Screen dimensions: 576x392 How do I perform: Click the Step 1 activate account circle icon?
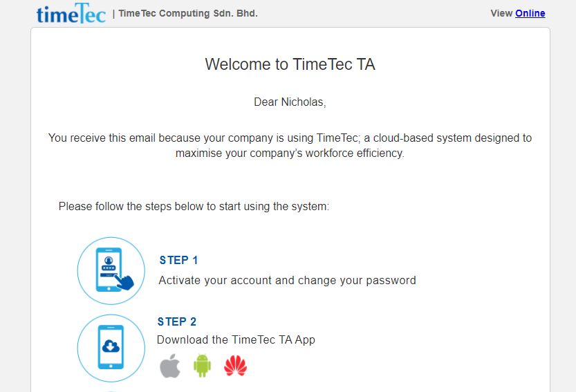click(x=111, y=271)
